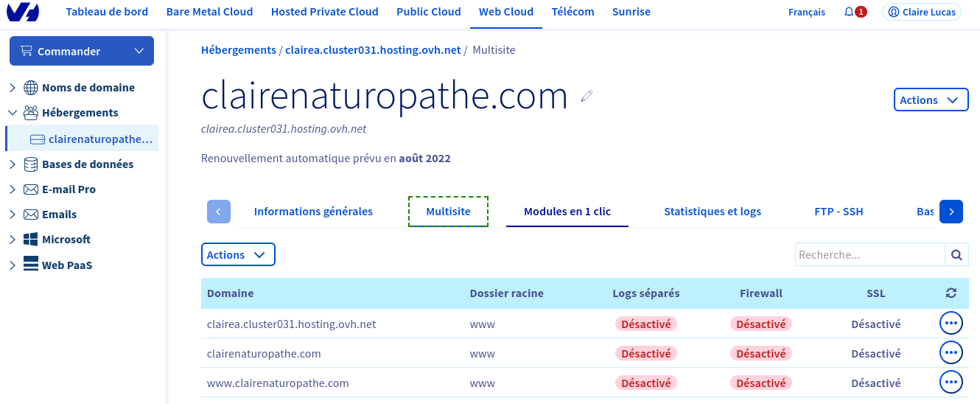
Task: Click the search magnifier icon
Action: pyautogui.click(x=956, y=255)
